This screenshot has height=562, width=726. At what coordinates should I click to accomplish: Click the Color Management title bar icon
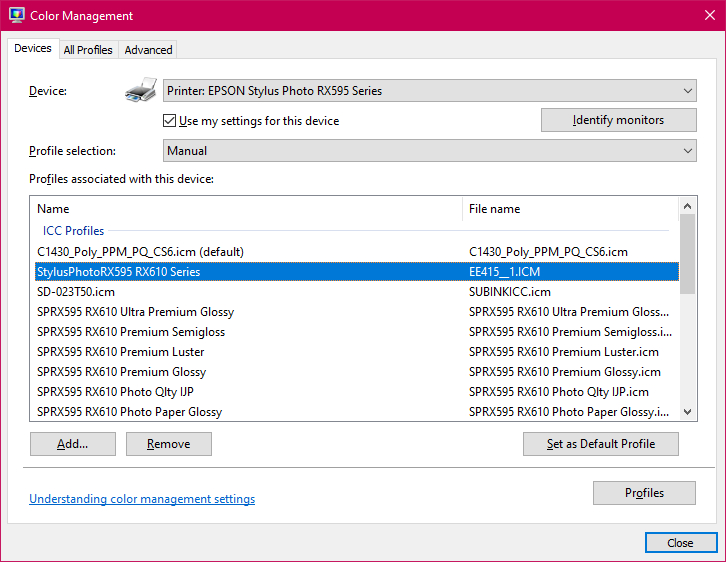[x=17, y=15]
